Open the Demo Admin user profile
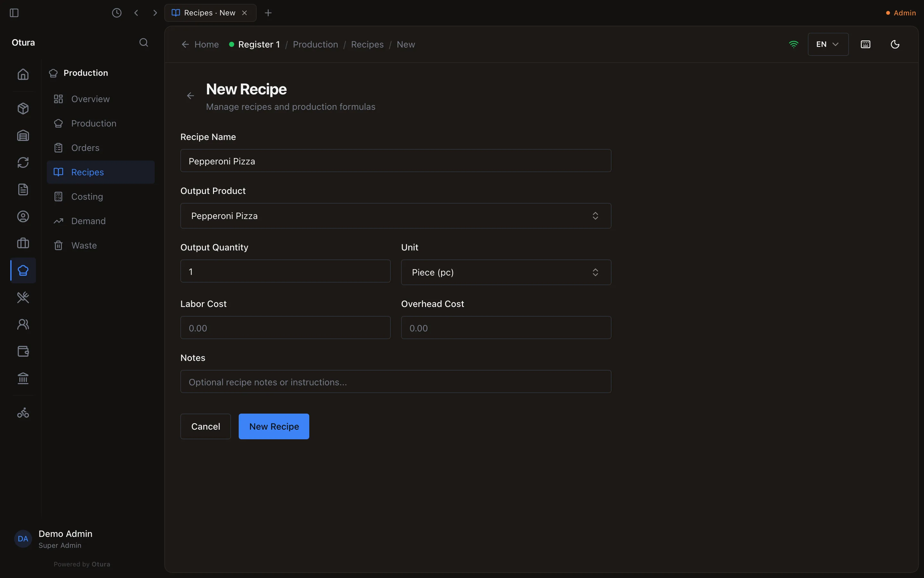924x578 pixels. (x=54, y=539)
